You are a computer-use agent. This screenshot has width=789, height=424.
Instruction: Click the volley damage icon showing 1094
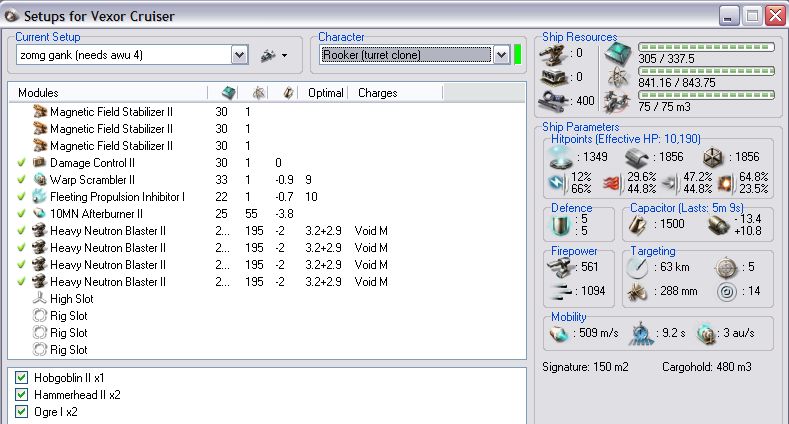562,291
